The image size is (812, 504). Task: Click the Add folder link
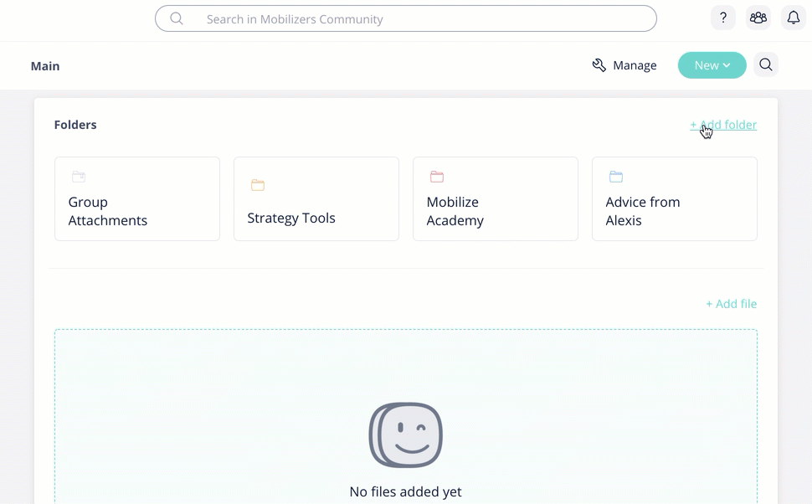[723, 125]
